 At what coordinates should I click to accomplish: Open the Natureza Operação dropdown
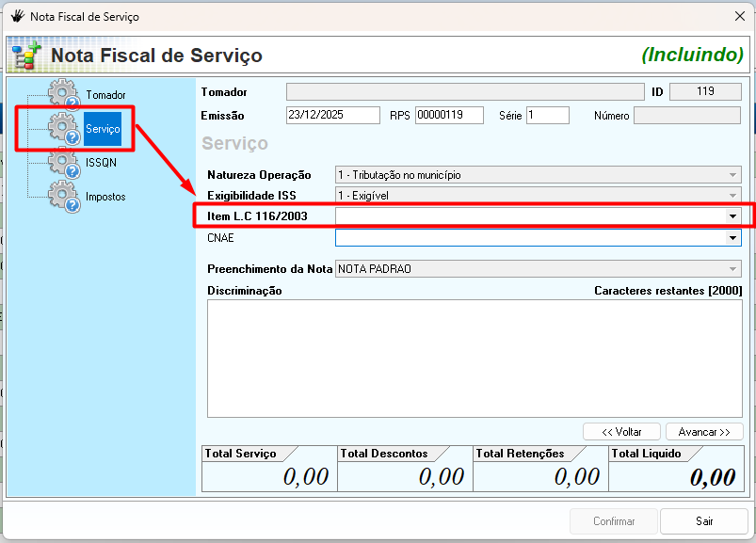pyautogui.click(x=732, y=175)
